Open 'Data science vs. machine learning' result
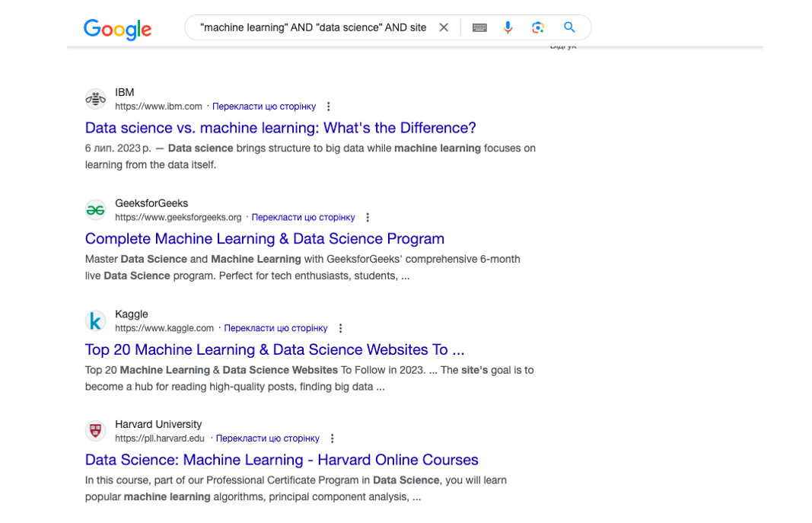812x523 pixels. tap(280, 128)
